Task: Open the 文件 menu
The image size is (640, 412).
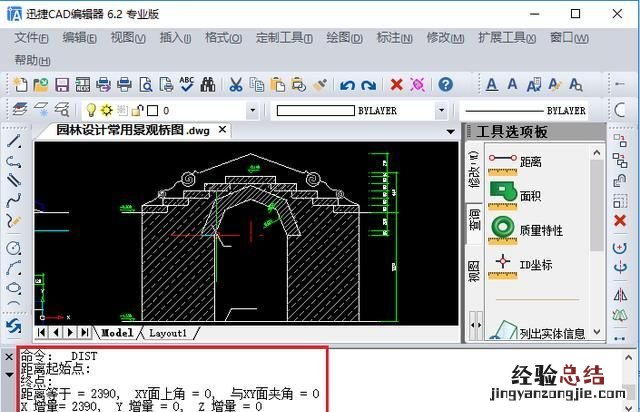Action: (31, 38)
